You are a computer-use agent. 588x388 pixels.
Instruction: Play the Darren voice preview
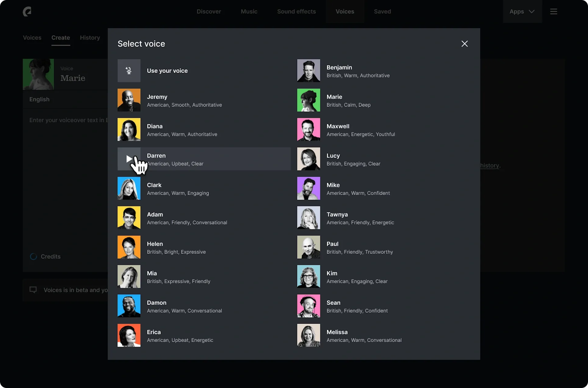tap(130, 159)
